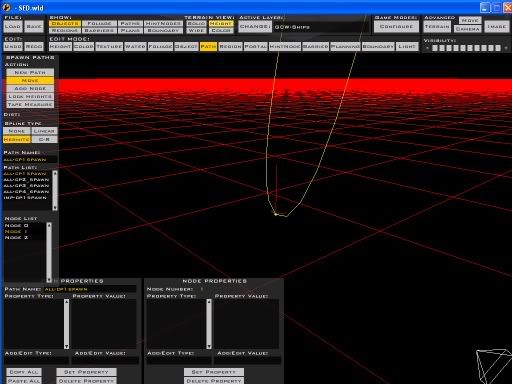Switch to Texture edit mode

(x=109, y=46)
